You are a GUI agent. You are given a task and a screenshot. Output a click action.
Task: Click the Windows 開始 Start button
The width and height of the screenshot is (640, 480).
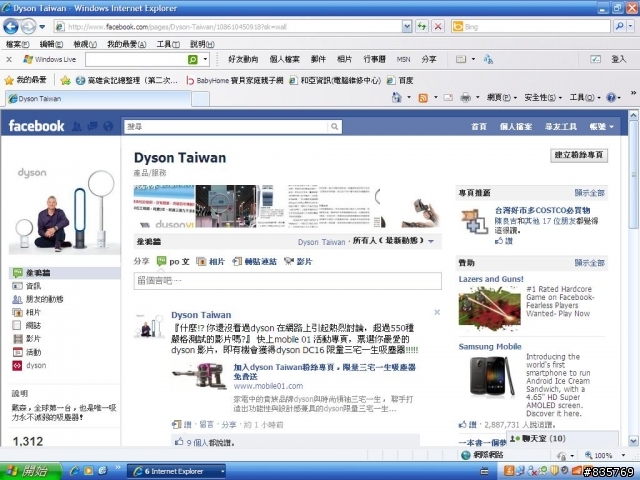[29, 471]
